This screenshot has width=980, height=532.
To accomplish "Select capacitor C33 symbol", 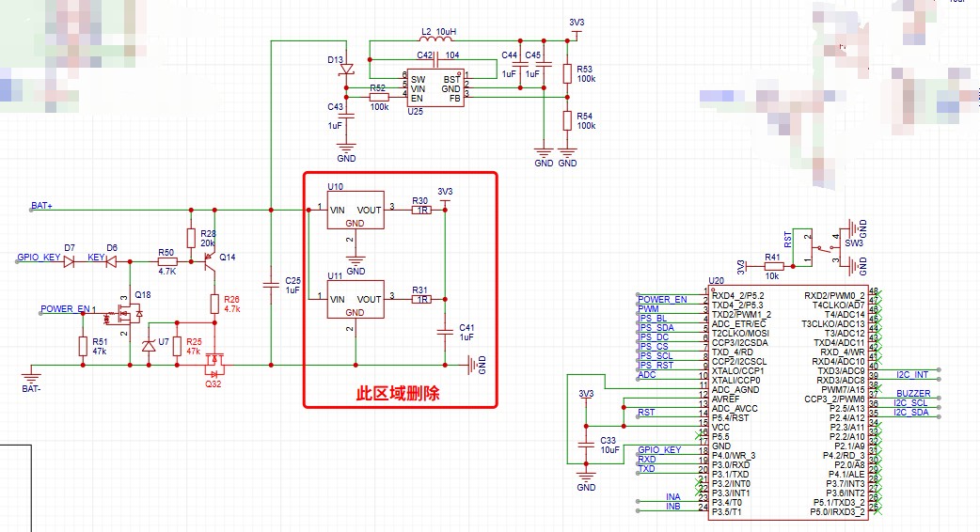I will pos(586,445).
